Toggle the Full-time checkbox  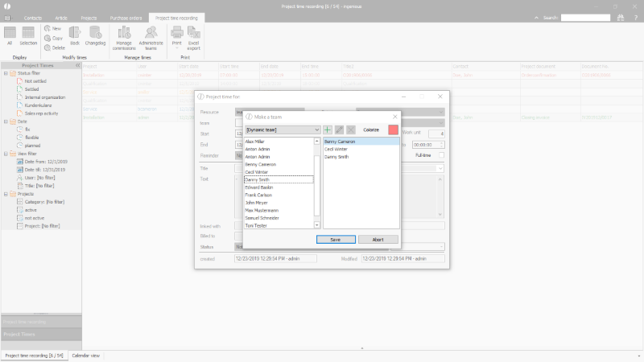[x=440, y=154]
